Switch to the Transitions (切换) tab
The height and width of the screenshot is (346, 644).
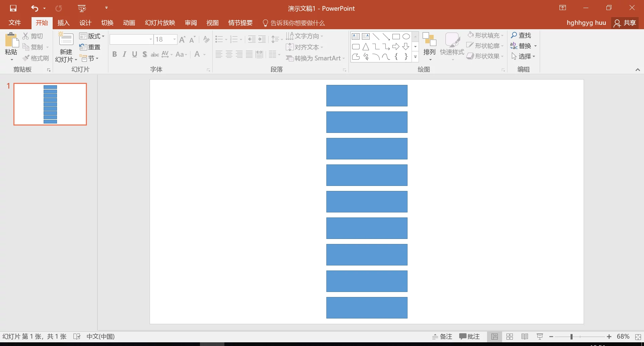point(107,23)
